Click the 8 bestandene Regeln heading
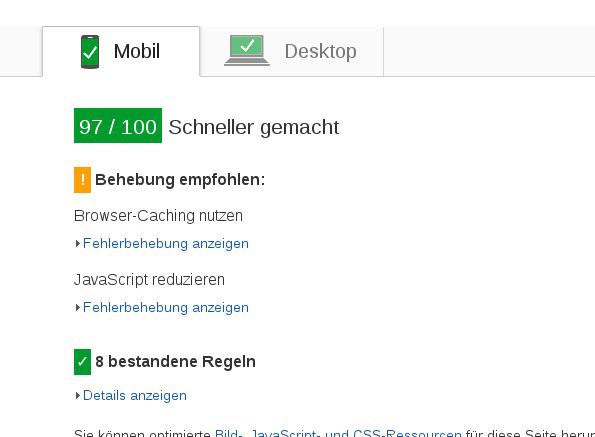Image resolution: width=595 pixels, height=437 pixels. click(x=175, y=362)
